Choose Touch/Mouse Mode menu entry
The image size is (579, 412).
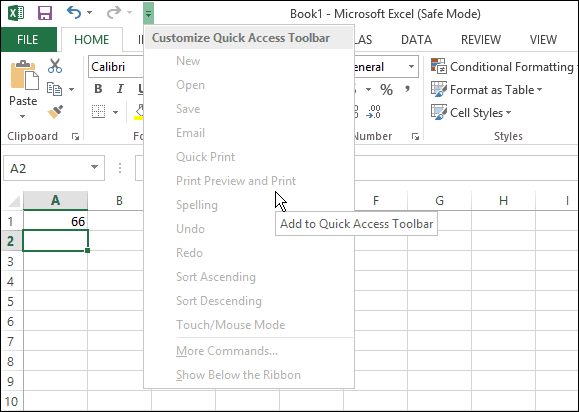[249, 325]
